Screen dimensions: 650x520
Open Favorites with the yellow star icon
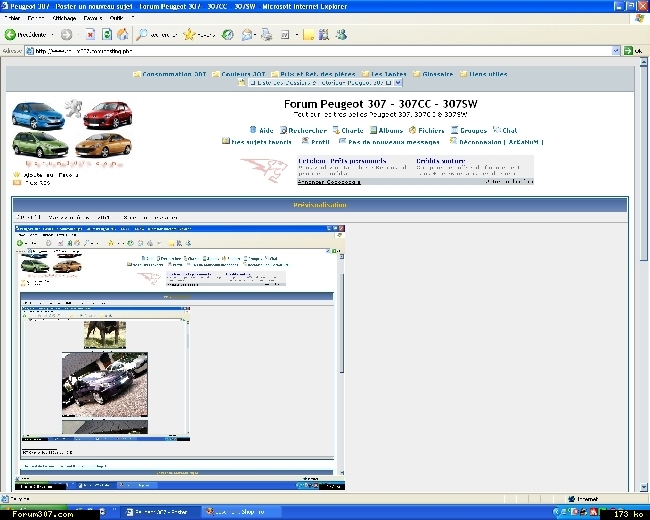(189, 35)
